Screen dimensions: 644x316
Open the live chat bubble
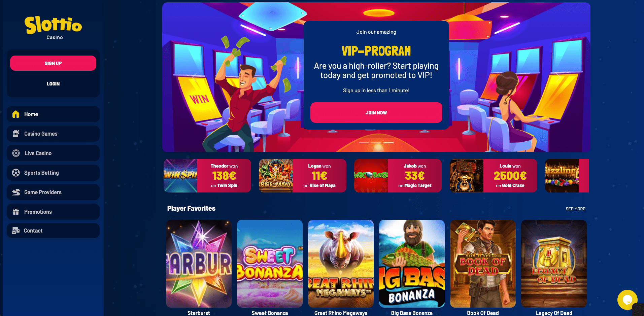coord(627,300)
